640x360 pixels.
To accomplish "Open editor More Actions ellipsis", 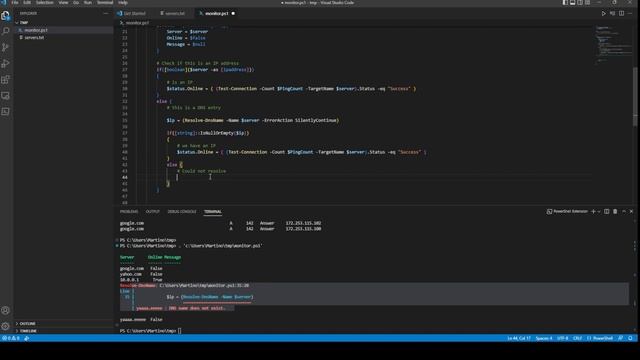I will tap(630, 13).
